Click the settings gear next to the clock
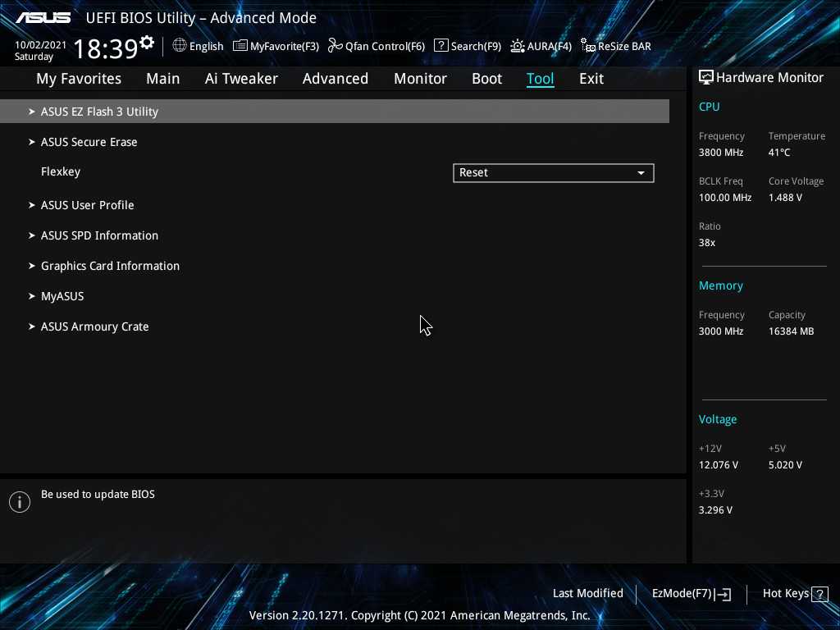Screen dimensions: 840x630 tap(147, 42)
